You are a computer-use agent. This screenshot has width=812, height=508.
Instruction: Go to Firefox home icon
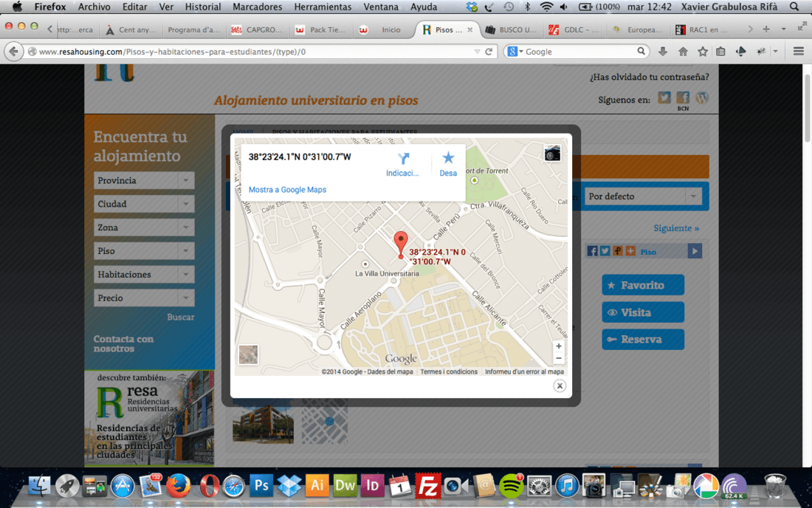pos(683,51)
